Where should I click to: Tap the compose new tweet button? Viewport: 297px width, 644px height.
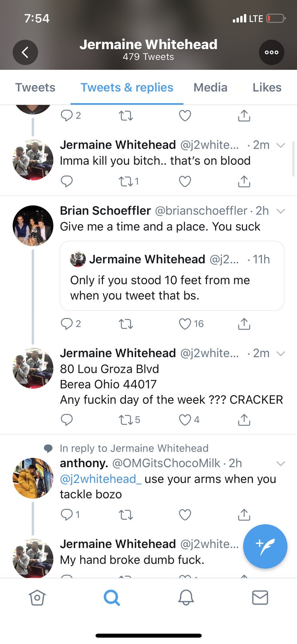tap(265, 546)
